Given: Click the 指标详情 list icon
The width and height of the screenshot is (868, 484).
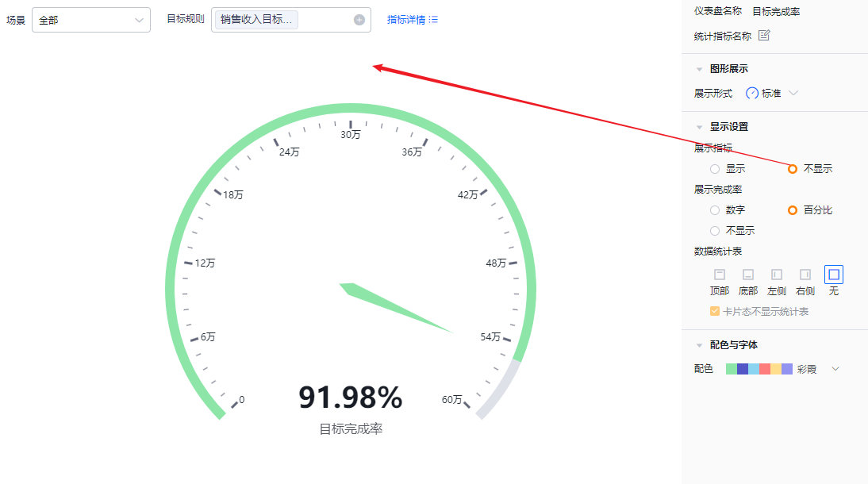Looking at the screenshot, I should click(433, 19).
